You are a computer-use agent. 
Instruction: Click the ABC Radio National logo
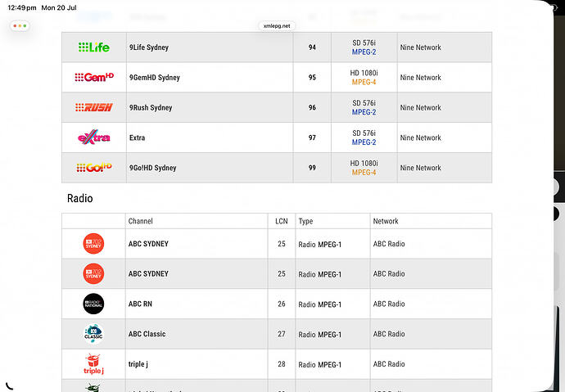tap(93, 304)
